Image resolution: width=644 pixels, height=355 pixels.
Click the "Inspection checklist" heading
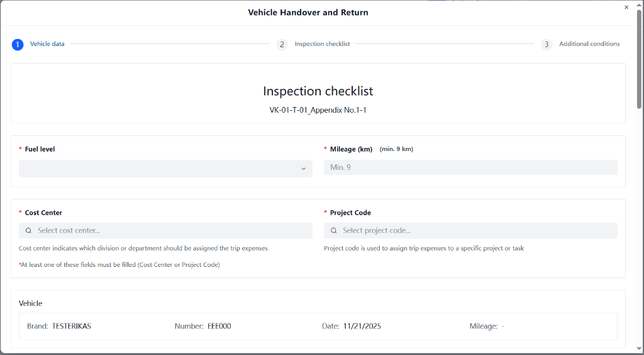pos(318,91)
